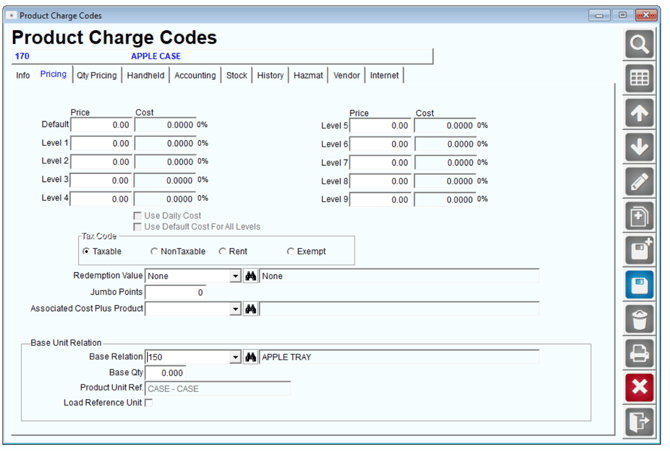This screenshot has height=451, width=670.
Task: Click the Redemption Value description showing None
Action: pyautogui.click(x=399, y=276)
